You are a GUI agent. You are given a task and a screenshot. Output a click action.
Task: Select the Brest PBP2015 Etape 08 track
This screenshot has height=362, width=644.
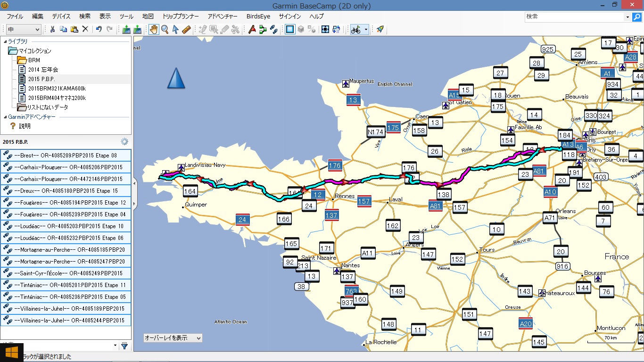pyautogui.click(x=66, y=155)
